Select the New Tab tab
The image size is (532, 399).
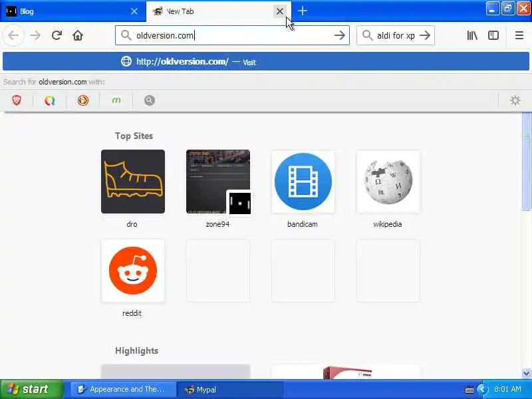(x=219, y=11)
